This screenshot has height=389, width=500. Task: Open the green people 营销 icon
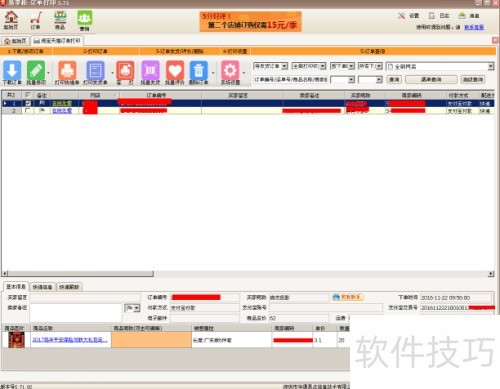pyautogui.click(x=85, y=21)
